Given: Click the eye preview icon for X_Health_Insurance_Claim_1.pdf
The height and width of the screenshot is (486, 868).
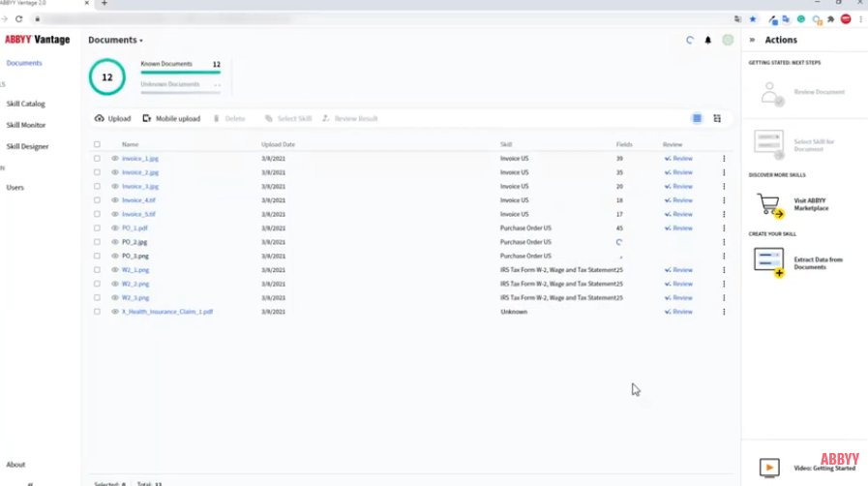Looking at the screenshot, I should tap(114, 312).
